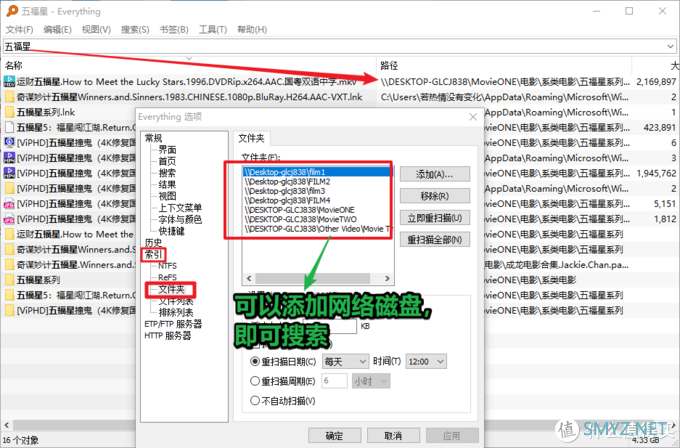This screenshot has width=680, height=448.
Task: Select JPG icon of ViPHD row sized 1,812
Action: click(x=9, y=219)
